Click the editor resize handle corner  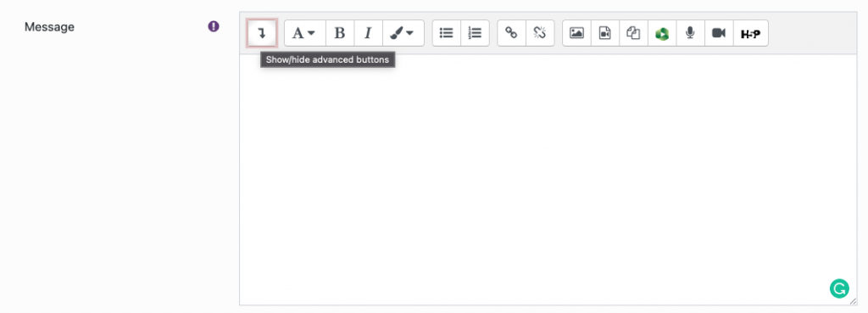point(853,301)
